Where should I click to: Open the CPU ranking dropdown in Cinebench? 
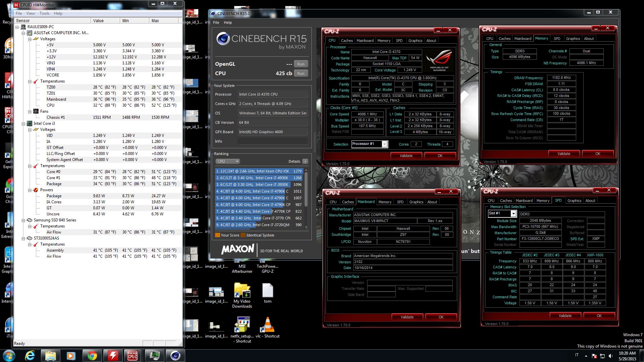click(x=228, y=161)
